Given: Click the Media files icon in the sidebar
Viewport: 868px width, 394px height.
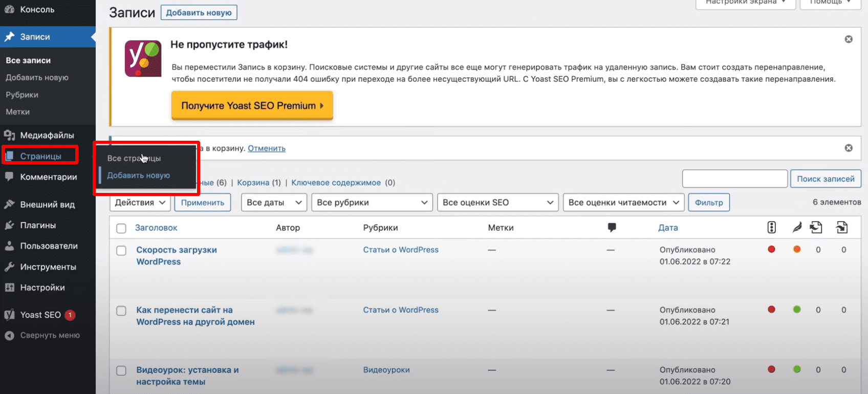Looking at the screenshot, I should pos(9,135).
